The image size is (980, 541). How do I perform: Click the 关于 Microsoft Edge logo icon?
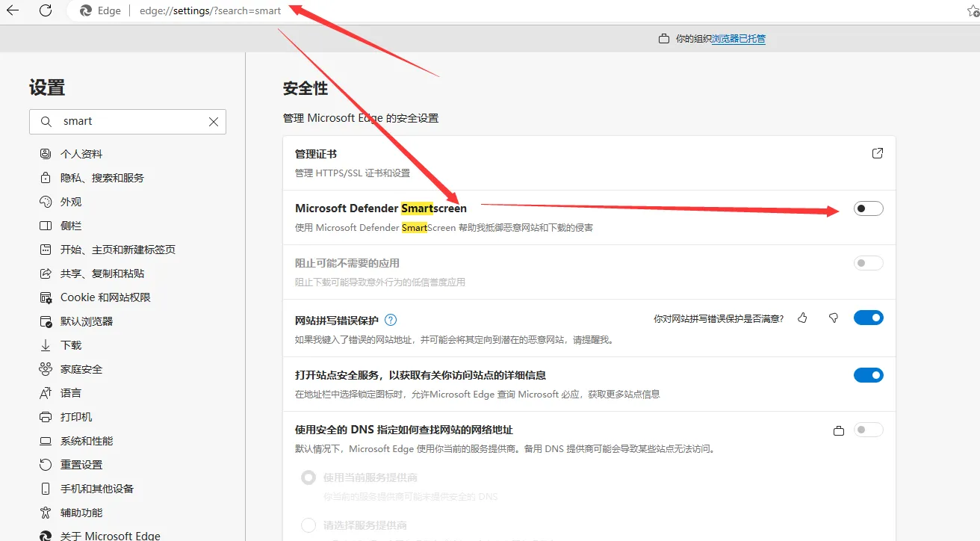(46, 536)
